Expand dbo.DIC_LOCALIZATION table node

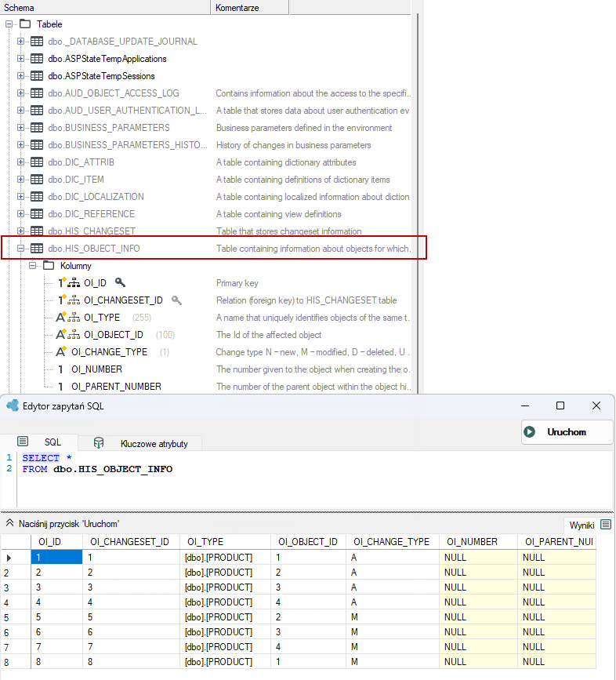click(20, 196)
